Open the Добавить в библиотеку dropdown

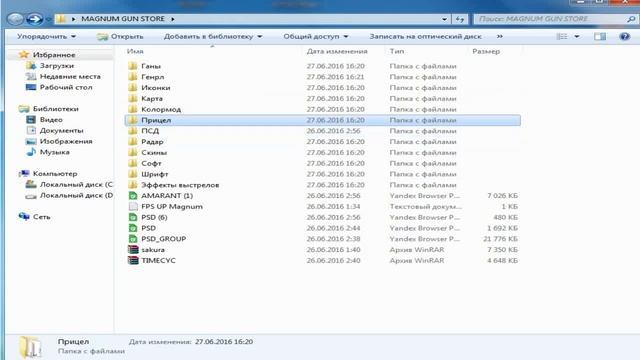213,36
